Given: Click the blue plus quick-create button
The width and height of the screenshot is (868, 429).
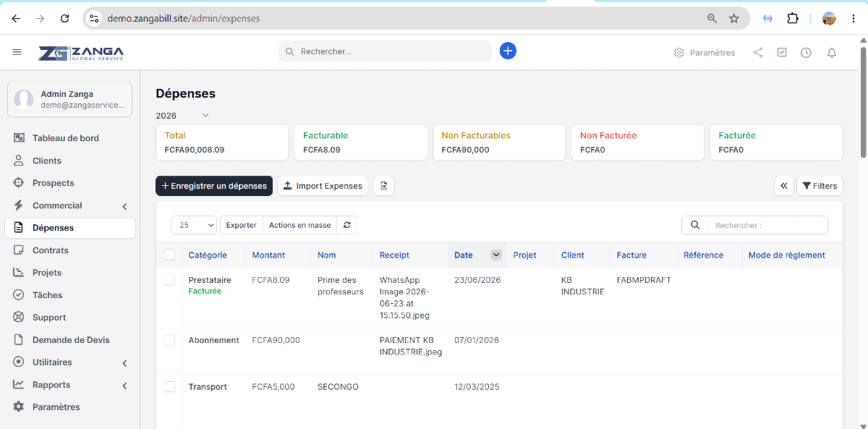Looking at the screenshot, I should [508, 51].
